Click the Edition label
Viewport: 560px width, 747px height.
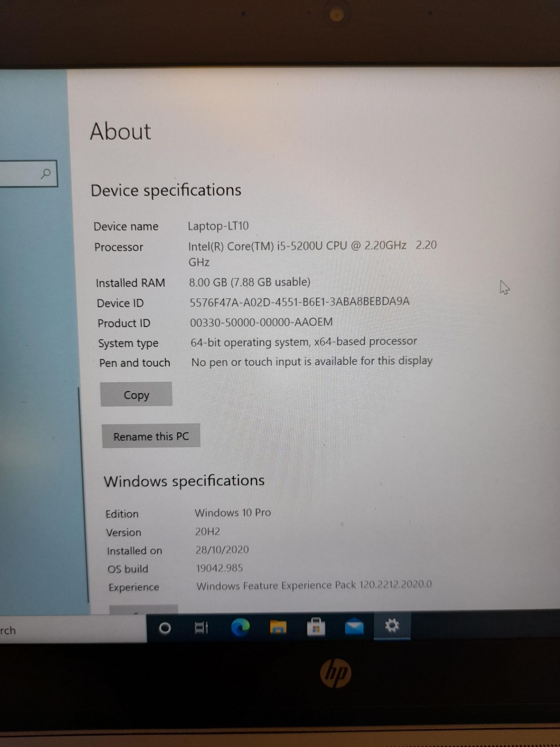tap(122, 514)
